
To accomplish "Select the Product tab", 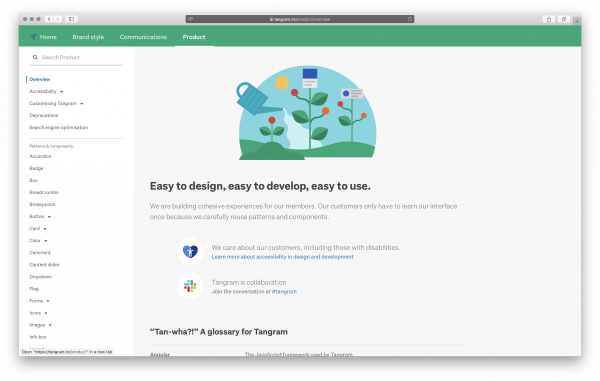I will pos(194,37).
